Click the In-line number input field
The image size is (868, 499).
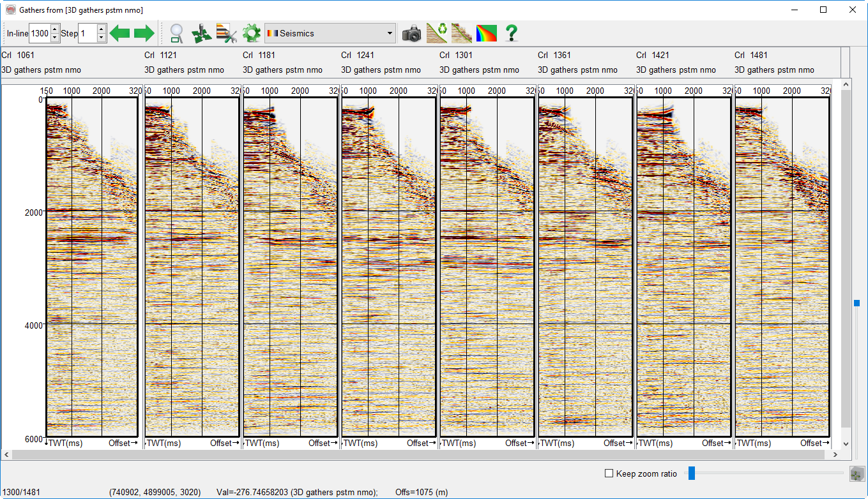point(39,33)
